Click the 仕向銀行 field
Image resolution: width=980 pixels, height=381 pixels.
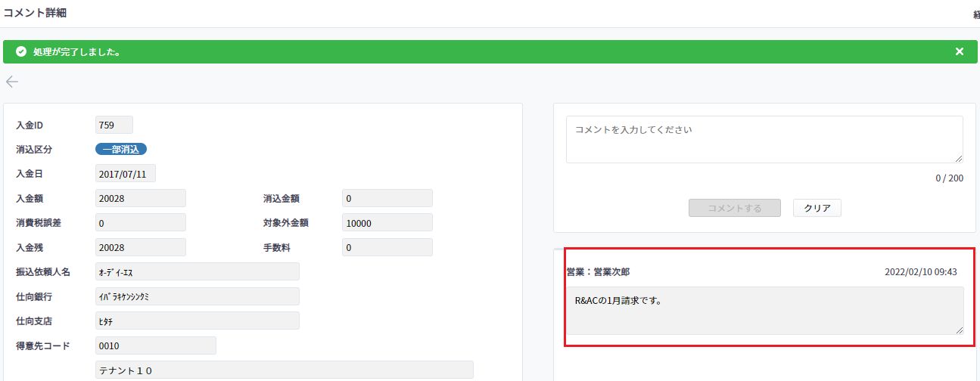point(198,296)
